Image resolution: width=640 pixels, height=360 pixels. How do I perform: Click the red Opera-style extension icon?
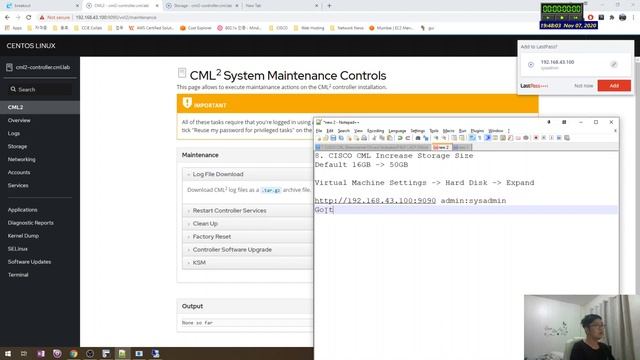pyautogui.click(x=591, y=18)
